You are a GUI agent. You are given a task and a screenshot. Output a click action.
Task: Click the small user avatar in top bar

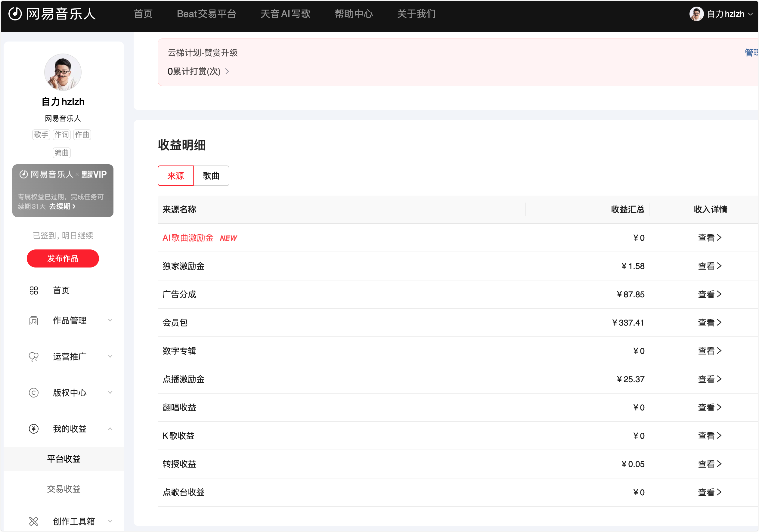click(696, 14)
